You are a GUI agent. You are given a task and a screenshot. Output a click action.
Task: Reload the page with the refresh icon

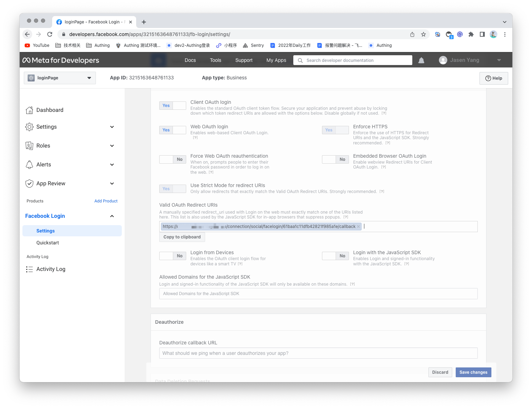pyautogui.click(x=50, y=34)
